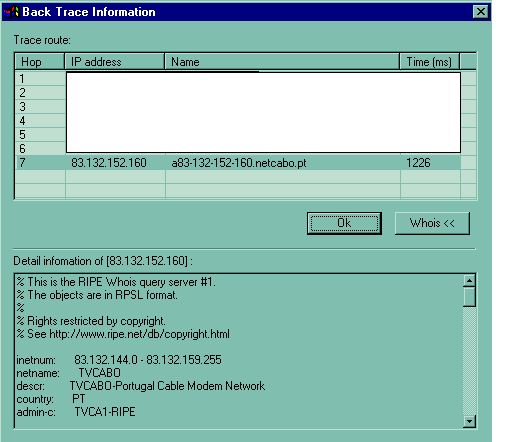Click the whois scrollbar track below thumb
Screen dimensions: 525x442
click(x=469, y=361)
